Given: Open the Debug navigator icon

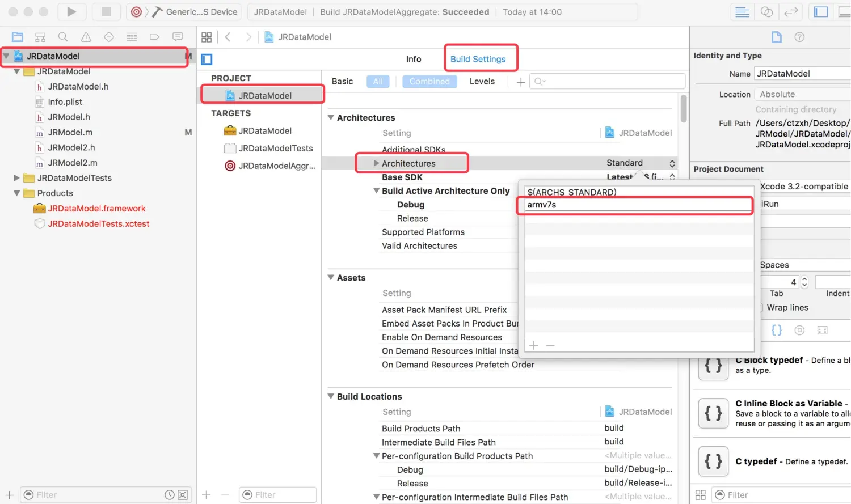Looking at the screenshot, I should click(x=132, y=37).
